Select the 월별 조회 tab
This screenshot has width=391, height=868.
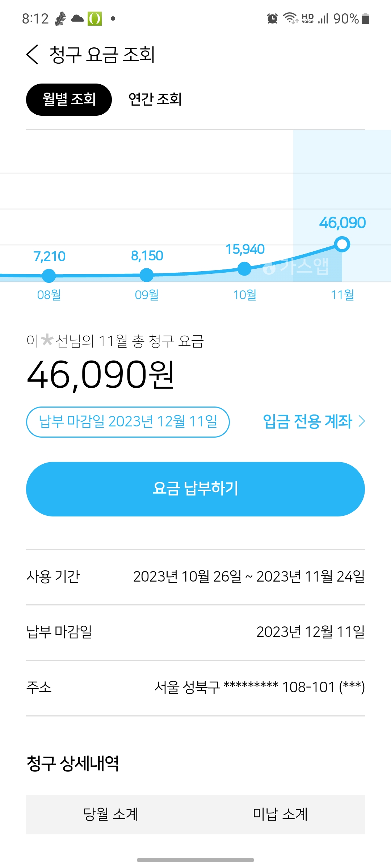click(69, 99)
